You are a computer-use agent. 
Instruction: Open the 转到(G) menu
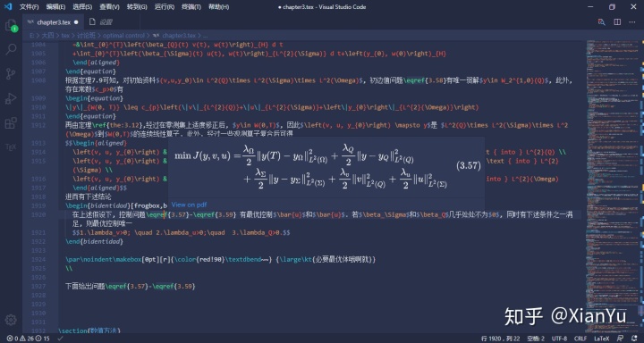pos(137,7)
